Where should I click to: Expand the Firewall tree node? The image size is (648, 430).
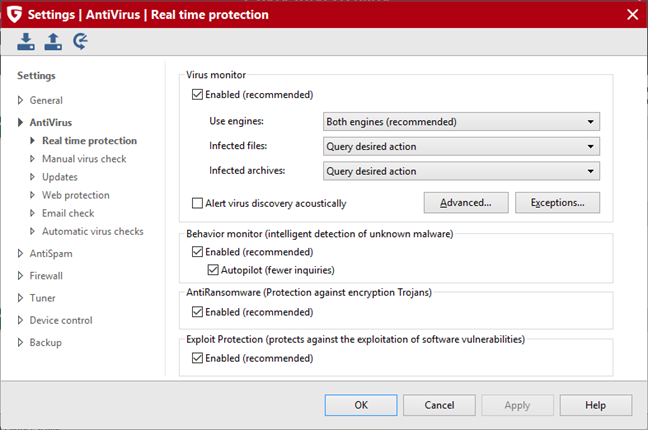20,275
